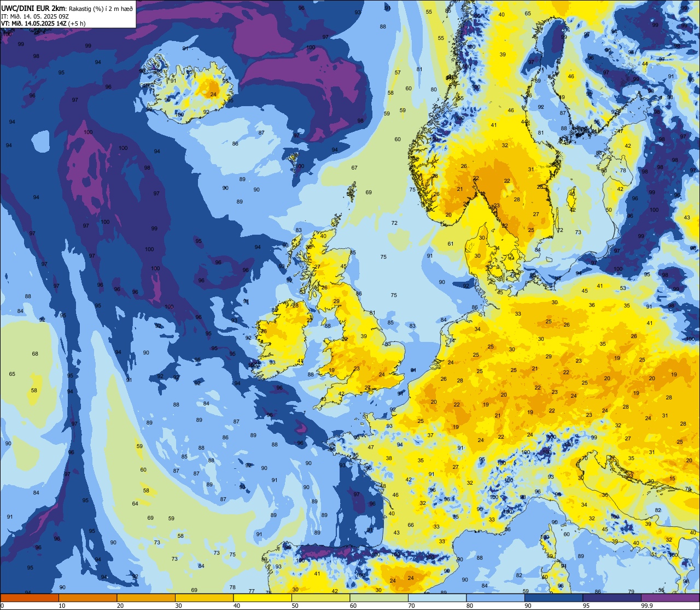Click the '10' label on the legend

[x=62, y=606]
